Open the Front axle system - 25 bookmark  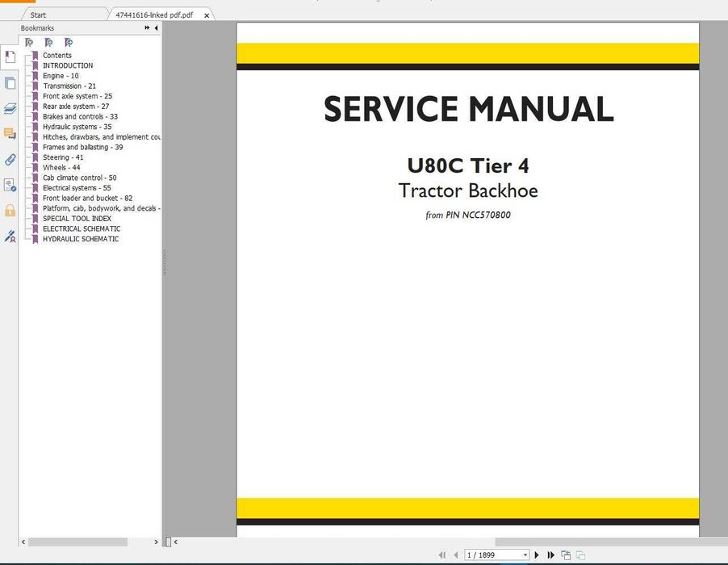click(x=77, y=96)
